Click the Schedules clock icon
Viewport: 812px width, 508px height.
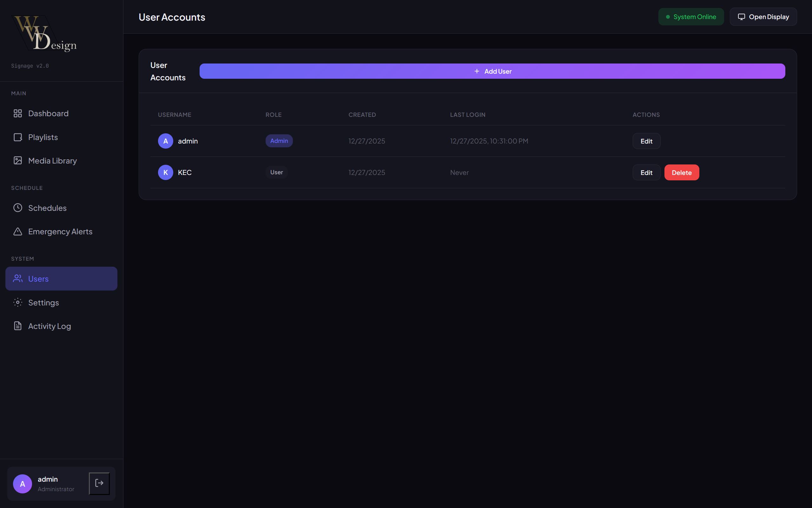tap(17, 208)
